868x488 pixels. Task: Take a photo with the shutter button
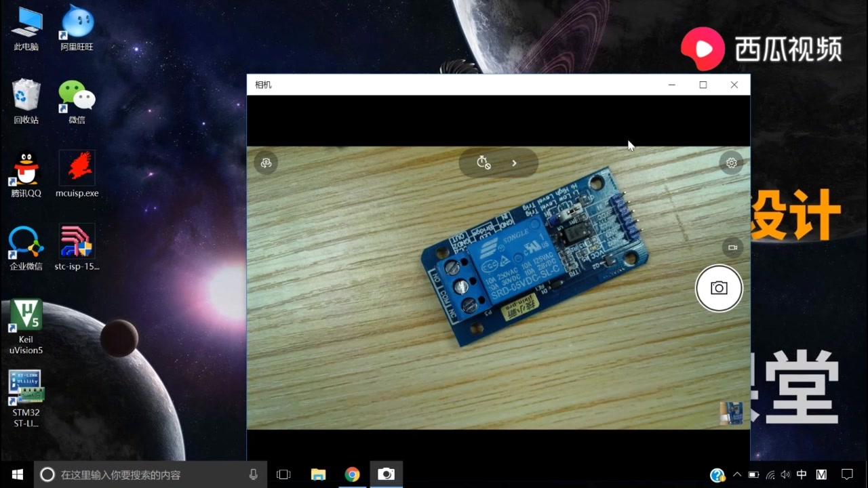click(719, 289)
